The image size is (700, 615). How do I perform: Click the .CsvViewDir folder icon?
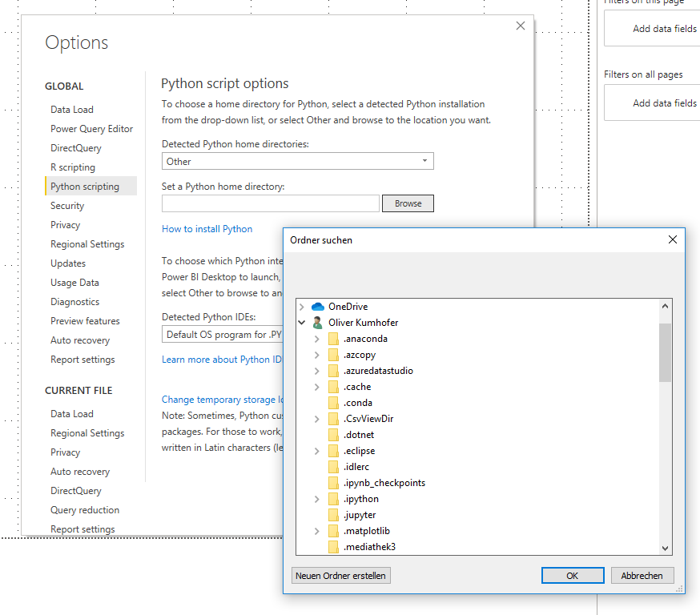click(333, 419)
